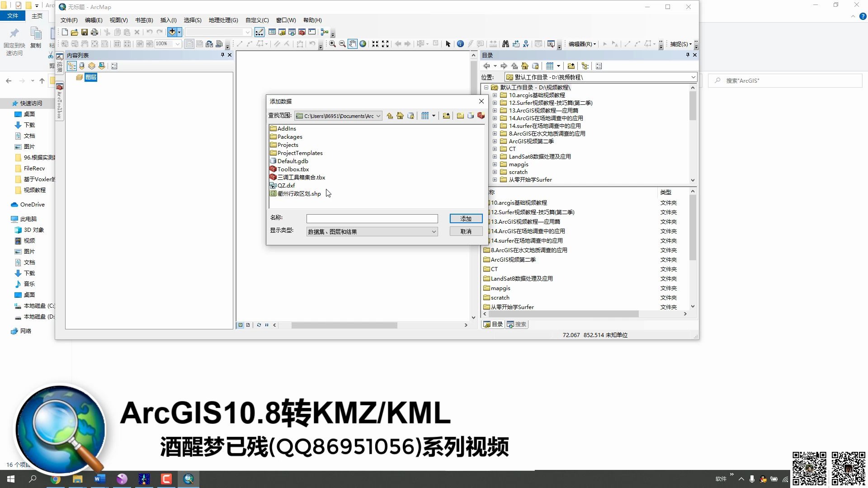
Task: Toggle contents tree view in Catalog toolbar
Action: point(585,66)
